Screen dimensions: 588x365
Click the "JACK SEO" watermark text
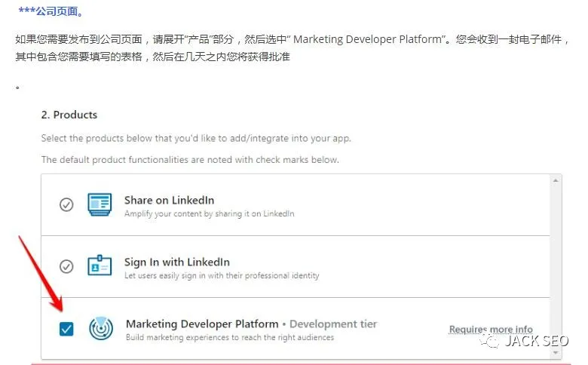(536, 342)
